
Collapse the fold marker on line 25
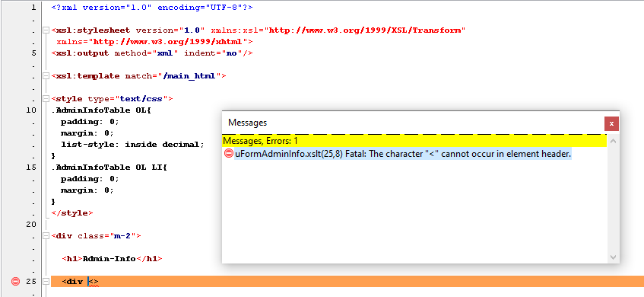tap(46, 281)
